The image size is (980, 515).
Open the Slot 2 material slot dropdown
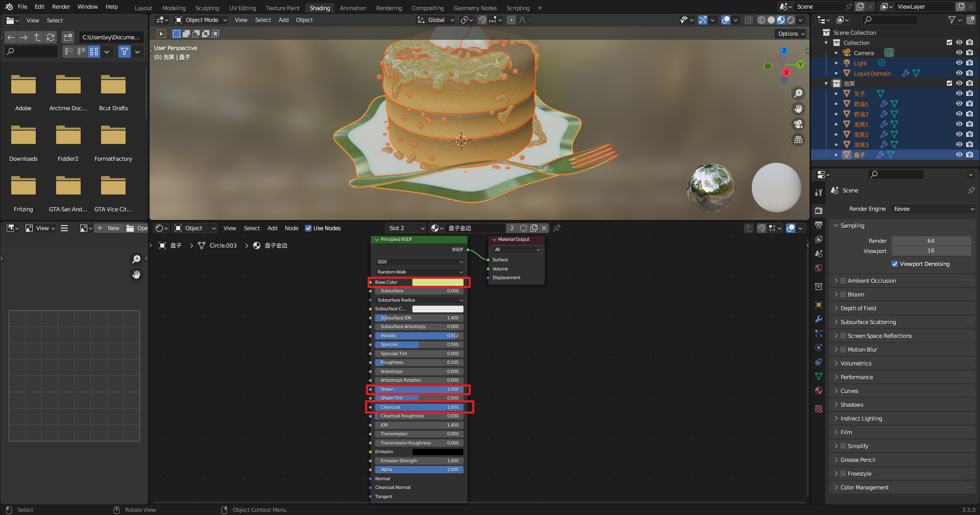pos(406,228)
